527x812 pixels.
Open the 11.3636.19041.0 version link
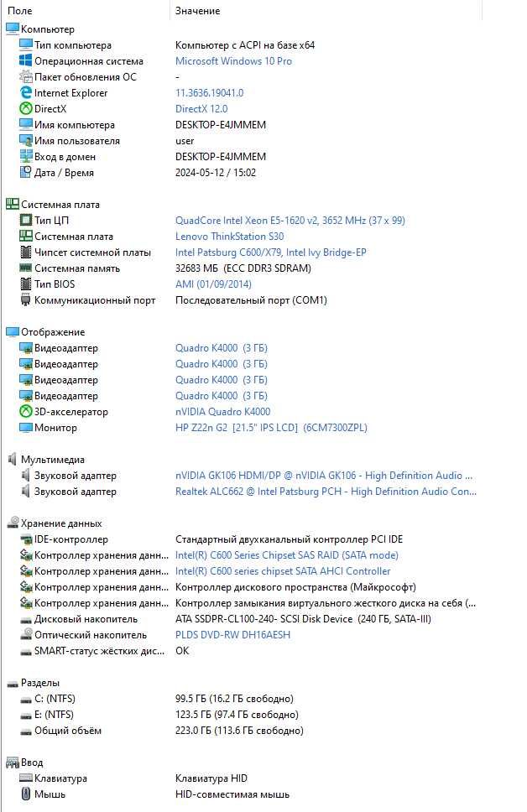coord(209,93)
